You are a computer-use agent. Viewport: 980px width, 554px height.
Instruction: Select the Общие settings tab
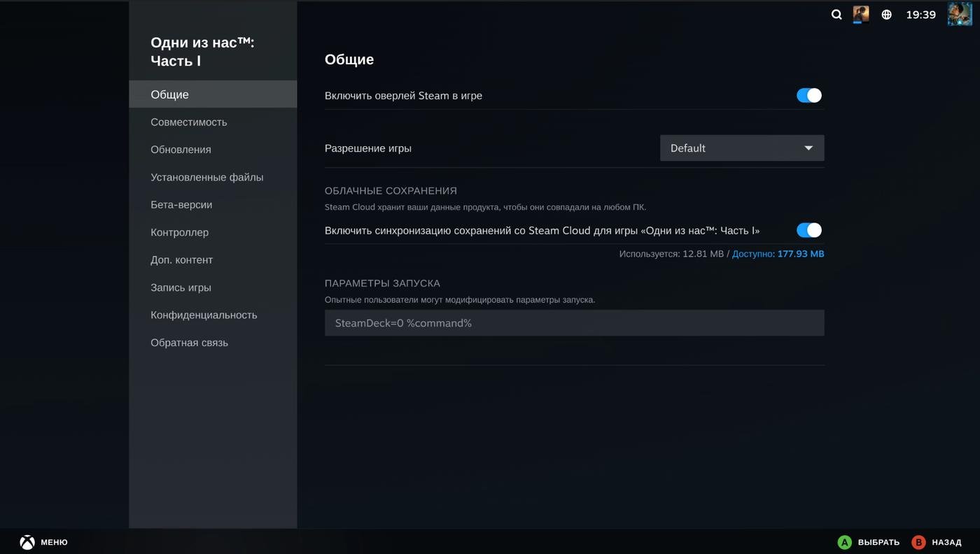point(213,94)
